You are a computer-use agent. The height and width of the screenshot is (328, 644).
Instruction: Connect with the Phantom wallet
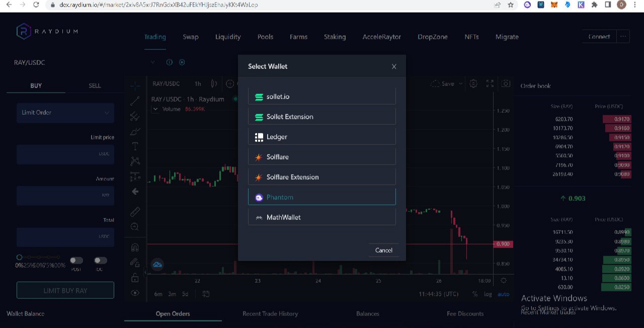click(x=322, y=197)
